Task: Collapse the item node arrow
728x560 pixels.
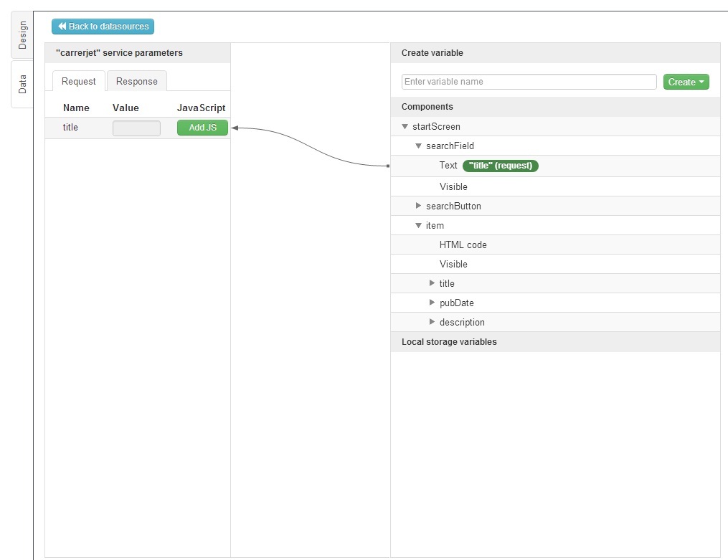Action: (x=419, y=226)
